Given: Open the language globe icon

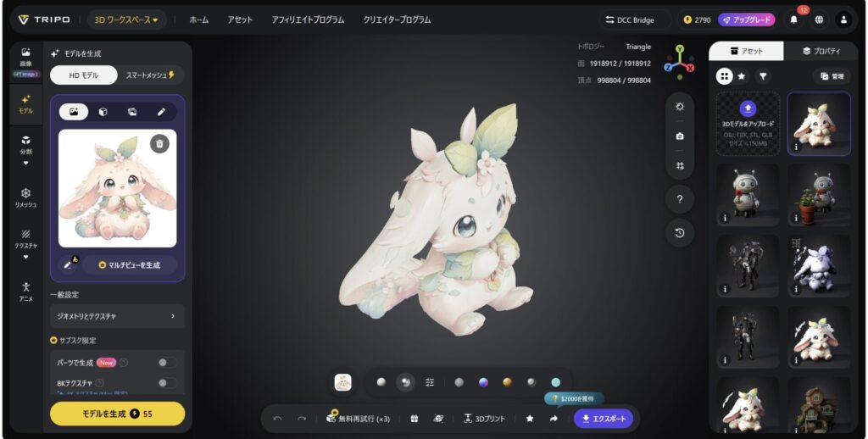Looking at the screenshot, I should (x=819, y=19).
